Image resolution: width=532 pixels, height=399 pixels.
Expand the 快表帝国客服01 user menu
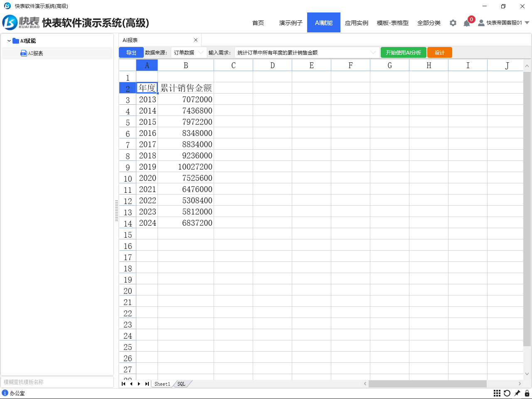(527, 23)
